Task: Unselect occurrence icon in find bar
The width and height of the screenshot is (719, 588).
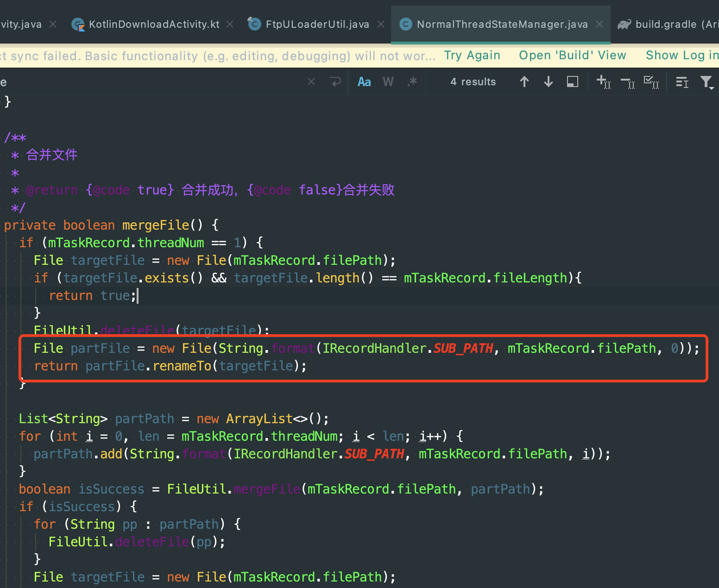Action: tap(628, 82)
